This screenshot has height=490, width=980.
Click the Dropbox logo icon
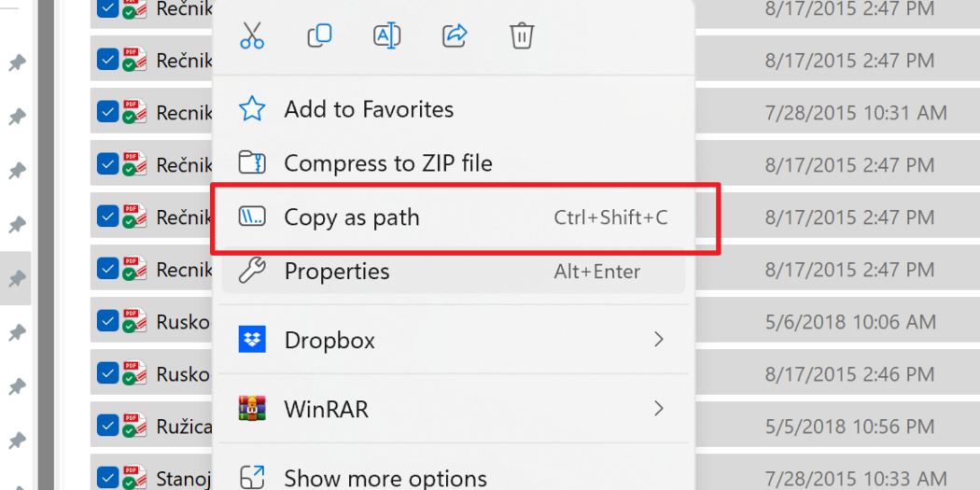pyautogui.click(x=252, y=340)
